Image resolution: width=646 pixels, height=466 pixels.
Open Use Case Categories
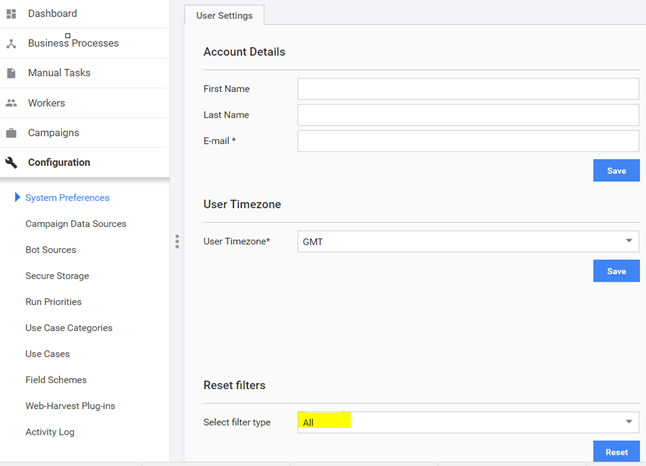click(69, 328)
